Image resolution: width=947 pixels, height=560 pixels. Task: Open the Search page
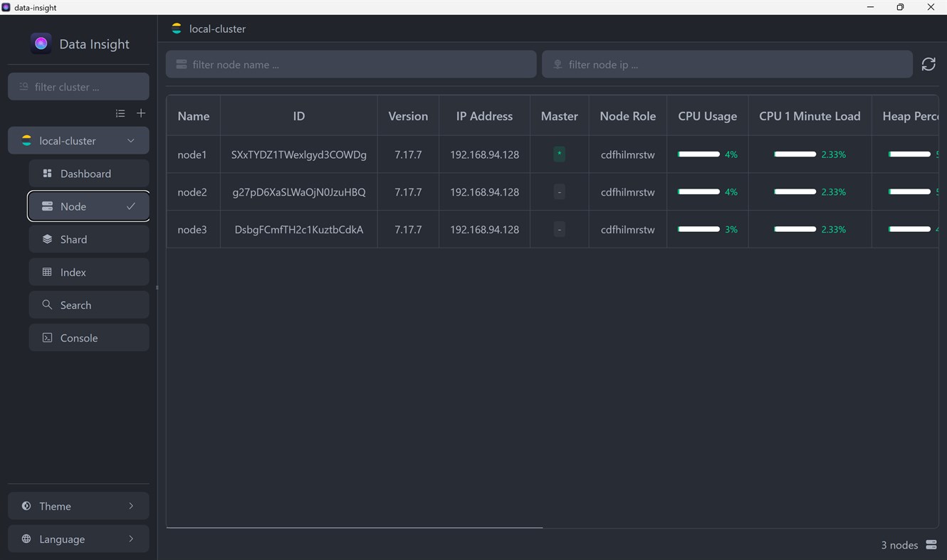pos(89,305)
